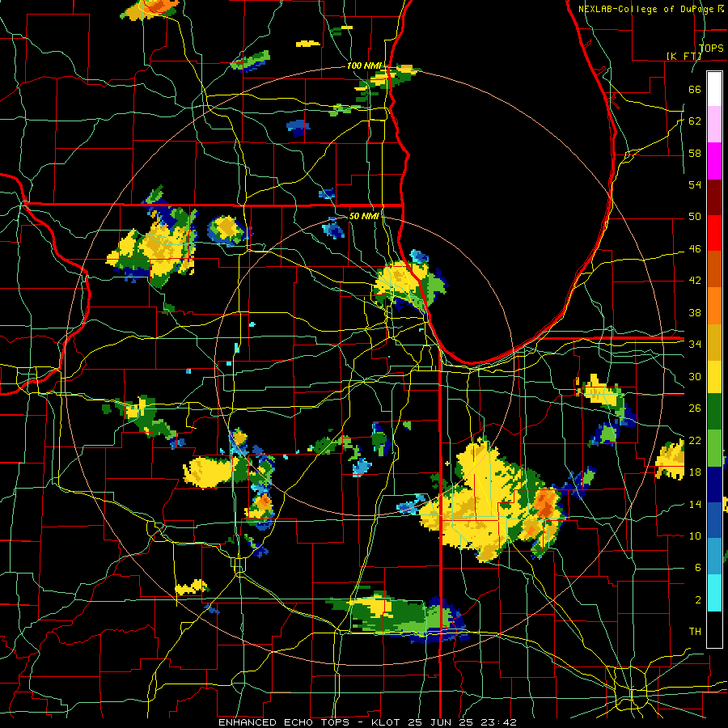Click the "38" legend value
Viewport: 728px width, 728px height.
point(695,312)
